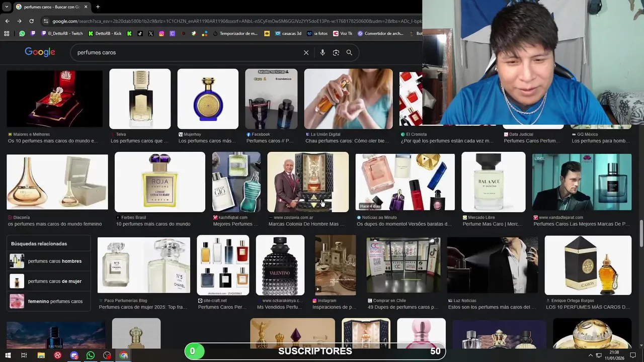This screenshot has width=644, height=362.
Task: Select related search perfumes caros de mujer
Action: click(48, 281)
